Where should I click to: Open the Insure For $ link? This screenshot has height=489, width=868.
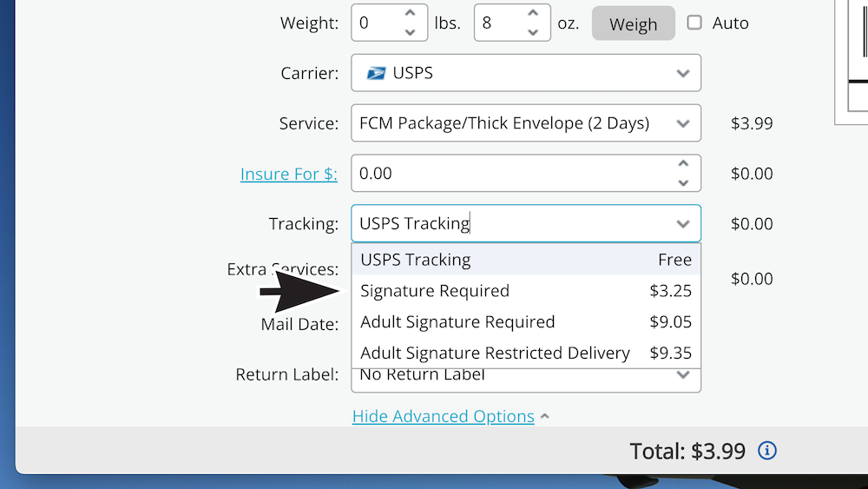[288, 174]
